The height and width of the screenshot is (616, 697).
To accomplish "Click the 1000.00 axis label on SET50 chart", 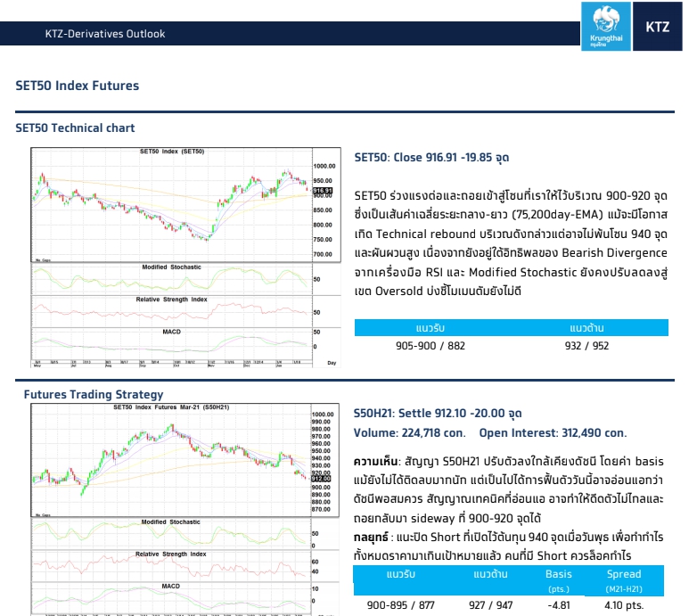I will [324, 166].
